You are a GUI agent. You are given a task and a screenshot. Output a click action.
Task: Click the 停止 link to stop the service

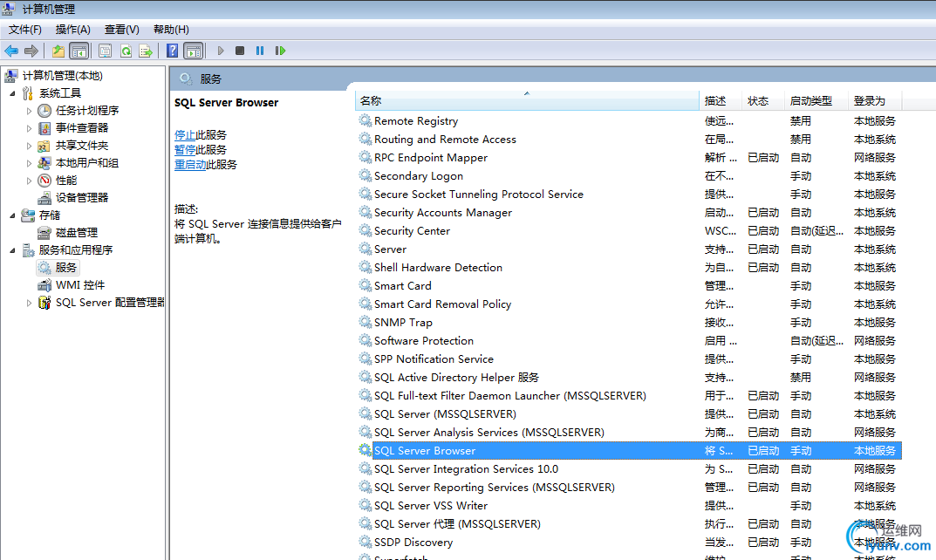point(184,135)
